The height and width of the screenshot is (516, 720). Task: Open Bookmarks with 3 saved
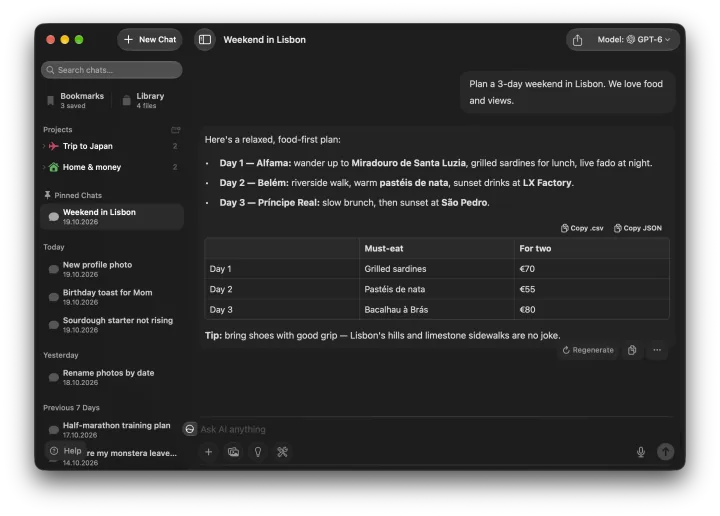pos(76,100)
